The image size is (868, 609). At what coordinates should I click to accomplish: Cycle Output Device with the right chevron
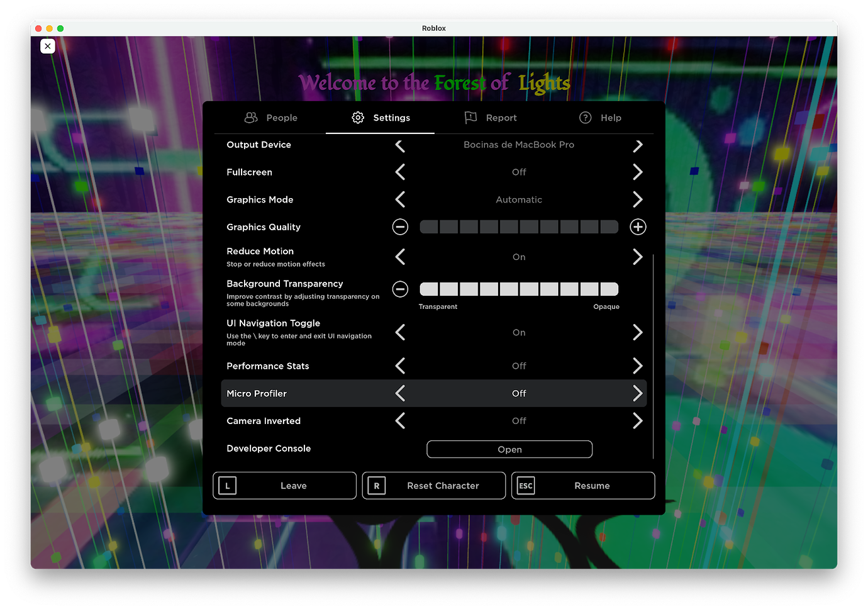(x=638, y=145)
